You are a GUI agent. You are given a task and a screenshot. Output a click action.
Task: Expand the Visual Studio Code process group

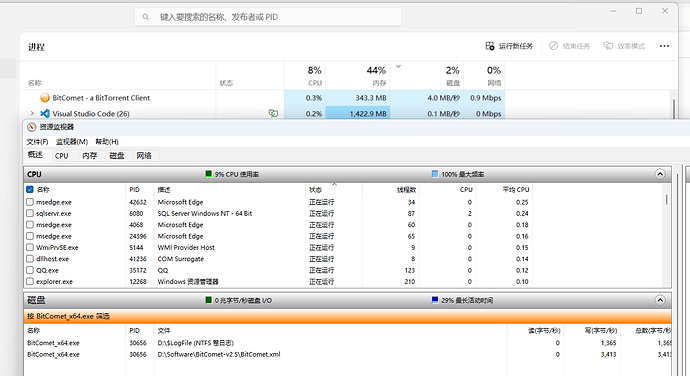click(32, 114)
